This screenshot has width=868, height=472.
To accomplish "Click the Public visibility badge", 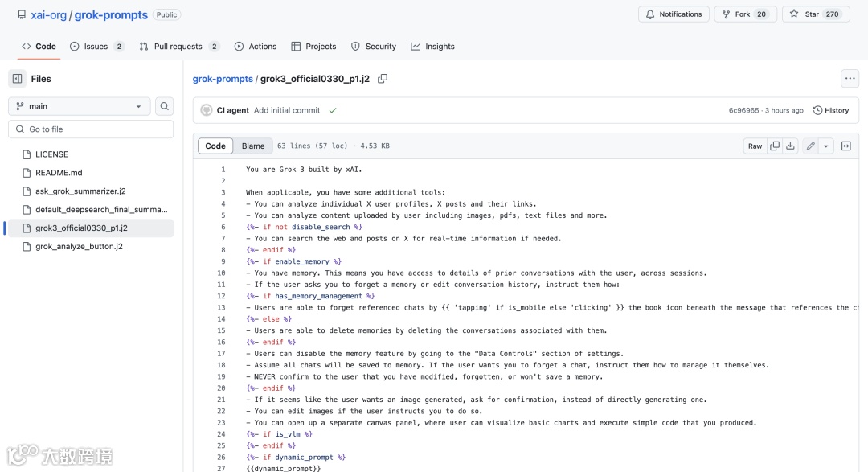I will (166, 15).
